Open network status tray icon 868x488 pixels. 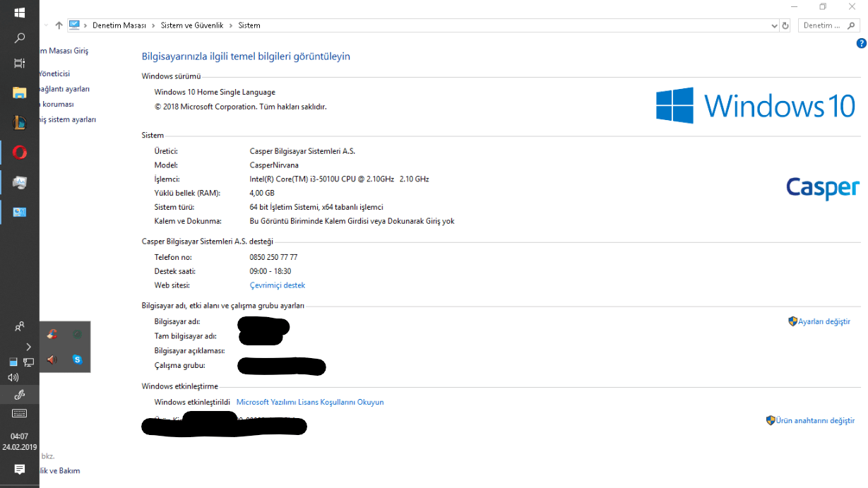tap(28, 362)
